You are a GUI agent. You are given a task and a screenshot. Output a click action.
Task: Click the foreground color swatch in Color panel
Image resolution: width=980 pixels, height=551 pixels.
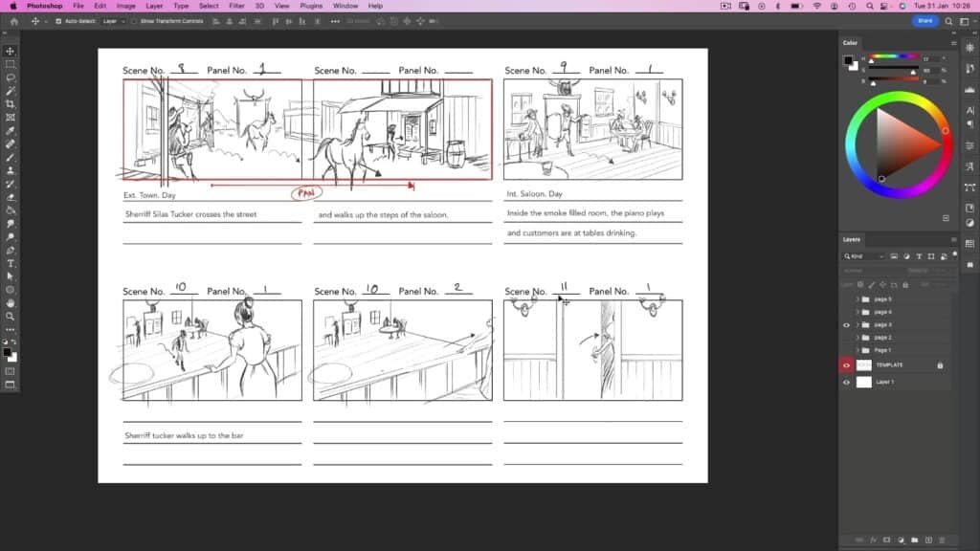(848, 60)
